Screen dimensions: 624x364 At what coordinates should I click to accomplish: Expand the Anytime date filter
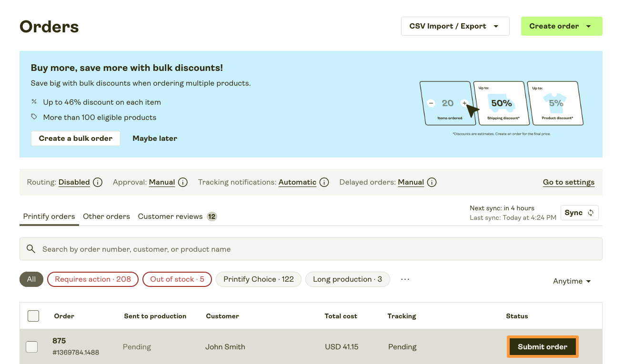point(572,281)
